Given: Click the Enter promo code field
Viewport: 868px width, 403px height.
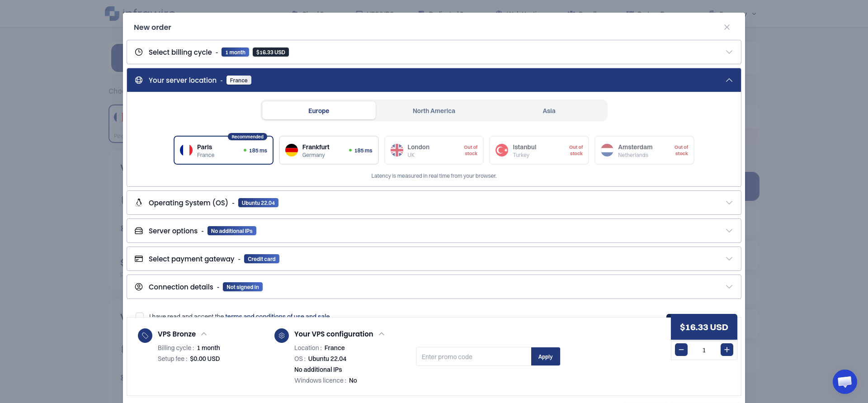Looking at the screenshot, I should pos(473,356).
